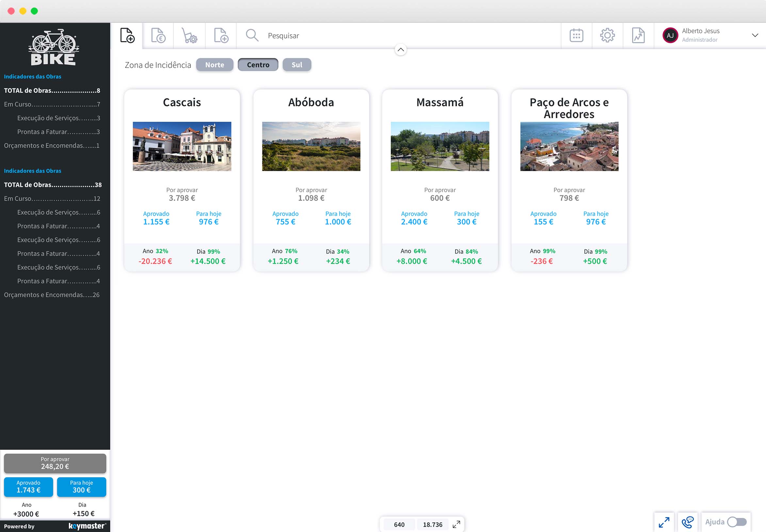Expand the Alberto Jesus user dropdown
This screenshot has height=532, width=766.
pos(755,35)
